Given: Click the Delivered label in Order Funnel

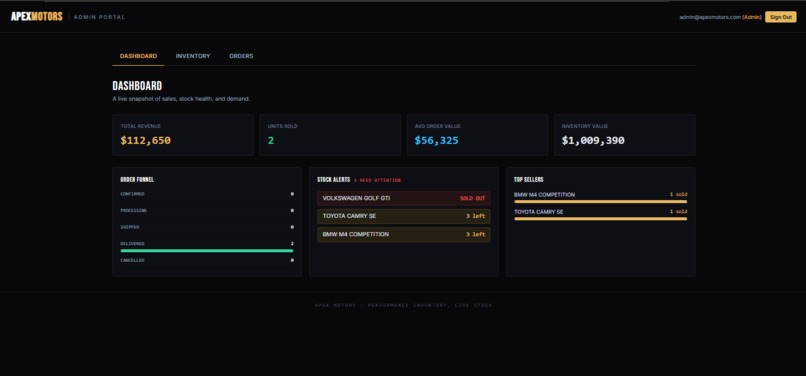Looking at the screenshot, I should pos(132,243).
